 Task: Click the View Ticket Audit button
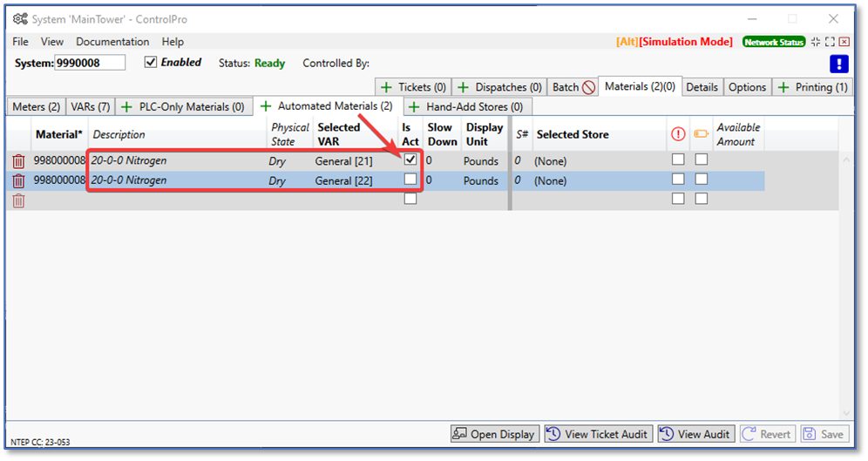click(598, 434)
